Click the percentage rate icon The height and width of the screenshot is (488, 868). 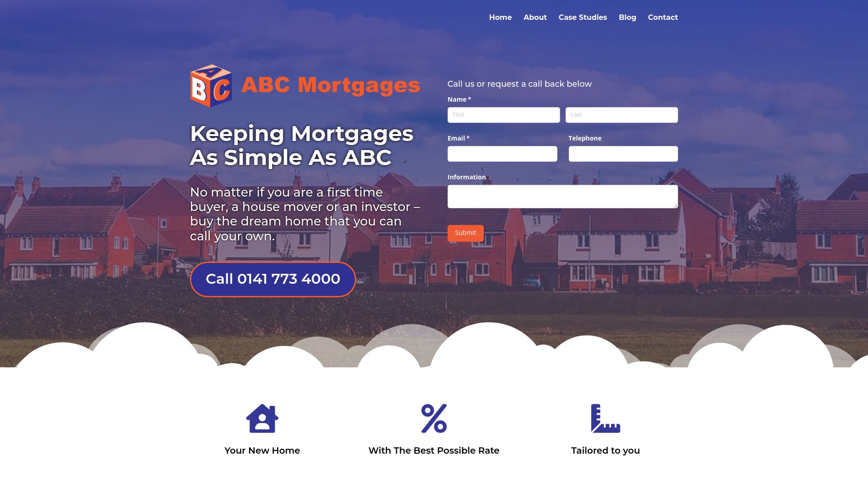tap(434, 418)
